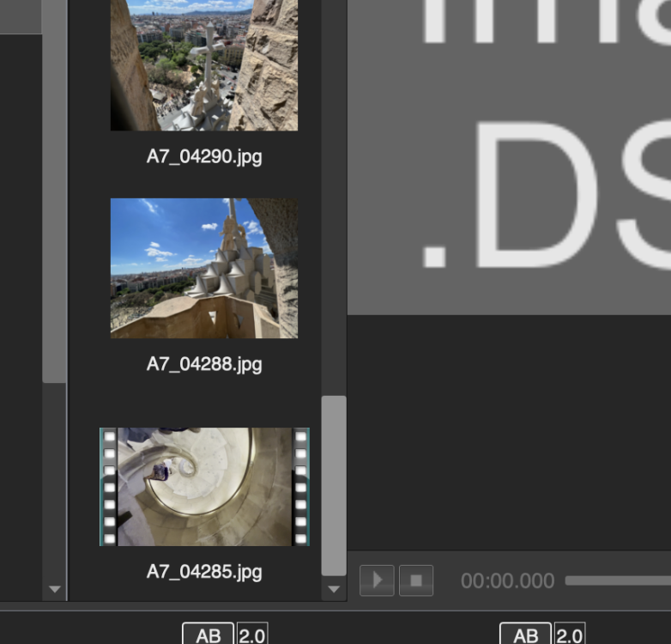
Task: Click the A7_04285.jpg file name label
Action: click(x=204, y=572)
